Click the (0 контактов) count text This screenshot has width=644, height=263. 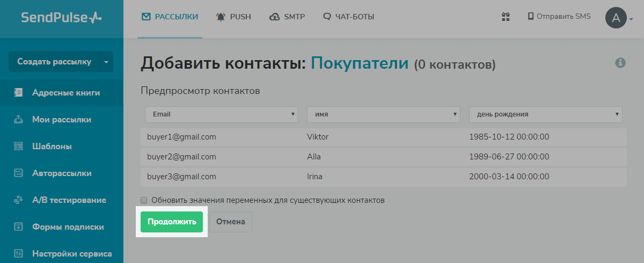click(x=455, y=65)
